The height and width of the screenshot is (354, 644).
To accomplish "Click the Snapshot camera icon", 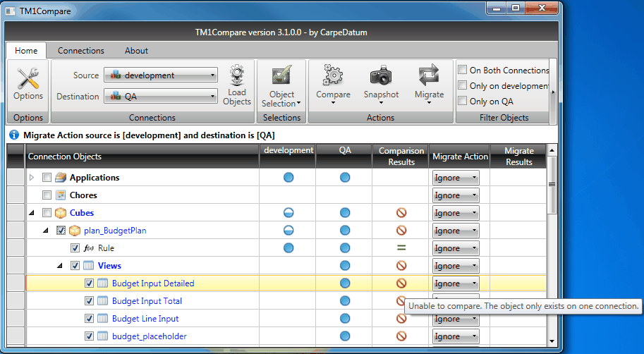I will pos(381,75).
